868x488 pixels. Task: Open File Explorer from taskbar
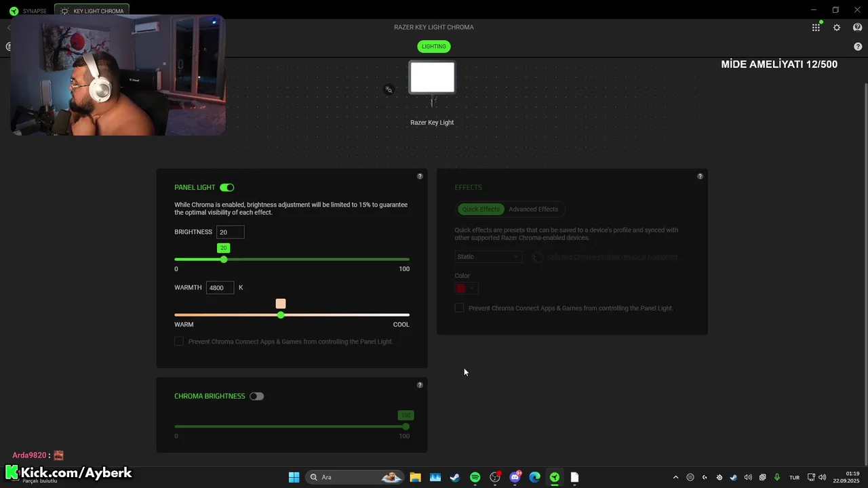pos(416,477)
